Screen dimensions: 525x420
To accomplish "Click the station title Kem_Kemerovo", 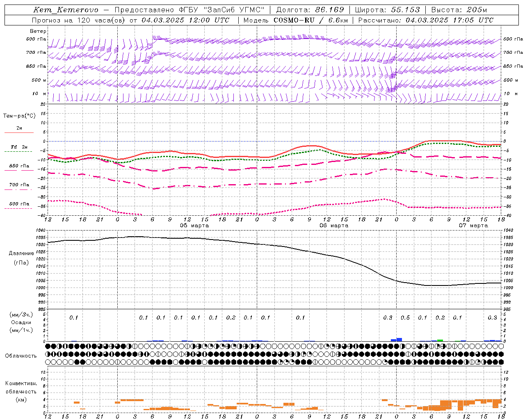I will tap(66, 10).
